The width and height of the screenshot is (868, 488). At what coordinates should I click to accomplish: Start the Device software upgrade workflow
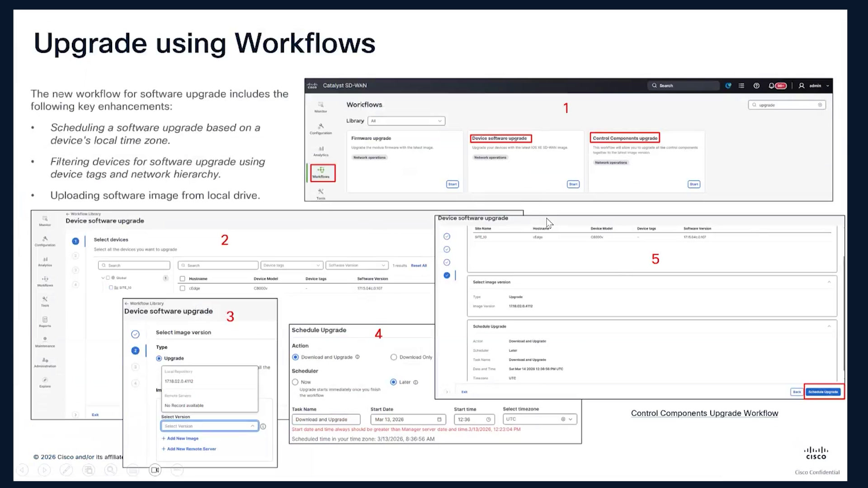[x=573, y=184]
